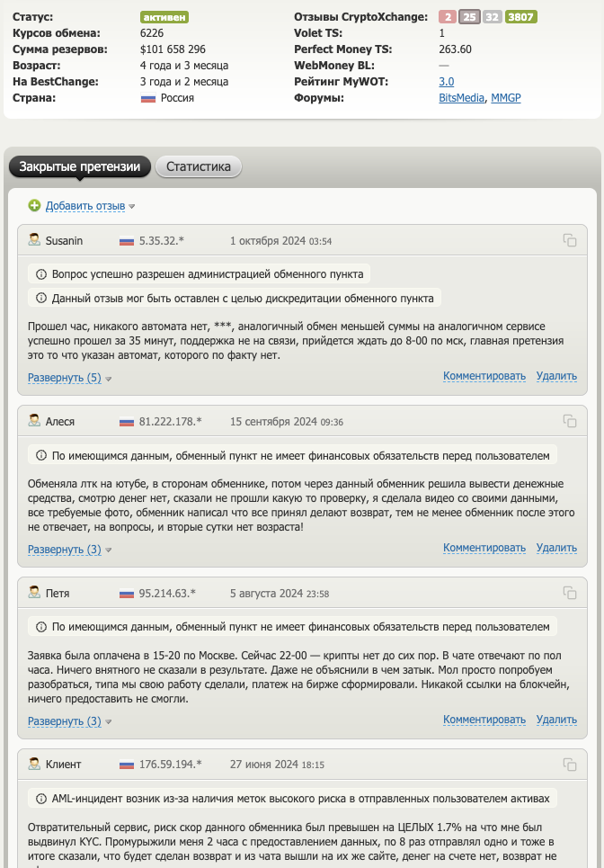Viewport: 604px width, 868px height.
Task: Click the date 5 августа 2024 23:58
Action: [280, 593]
